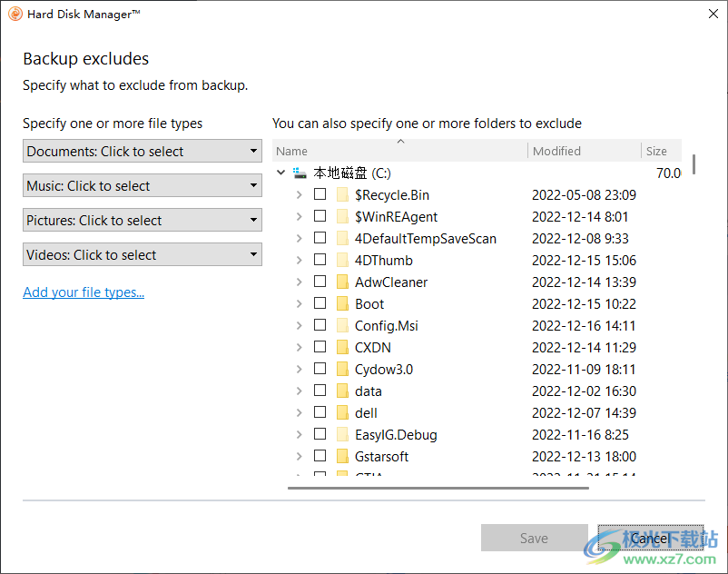The width and height of the screenshot is (728, 574).
Task: Click the data folder icon
Action: click(342, 391)
